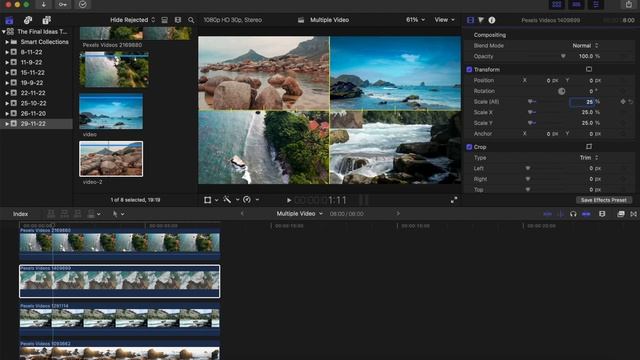Toggle the Timeline panel visibility icon

click(x=576, y=4)
